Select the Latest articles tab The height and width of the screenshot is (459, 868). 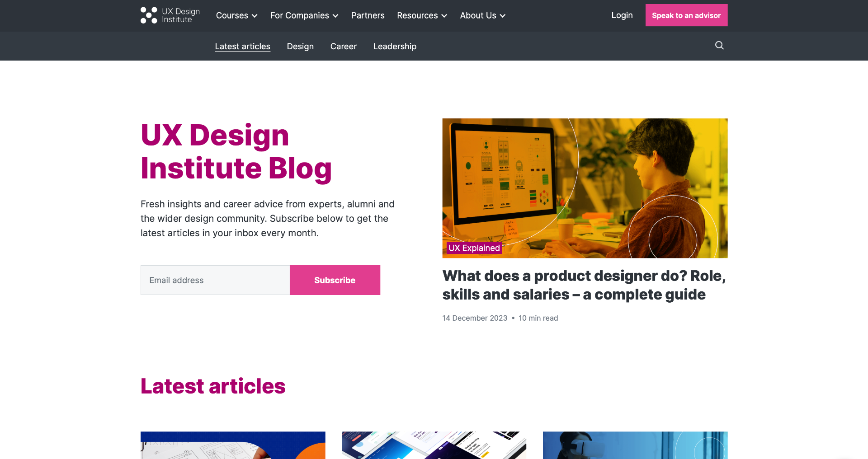point(242,46)
